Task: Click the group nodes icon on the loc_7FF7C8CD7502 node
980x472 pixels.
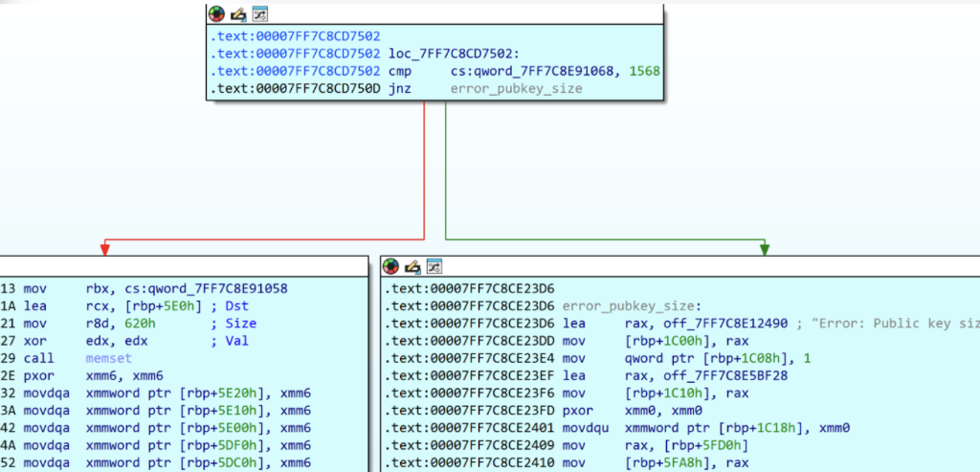Action: [258, 13]
